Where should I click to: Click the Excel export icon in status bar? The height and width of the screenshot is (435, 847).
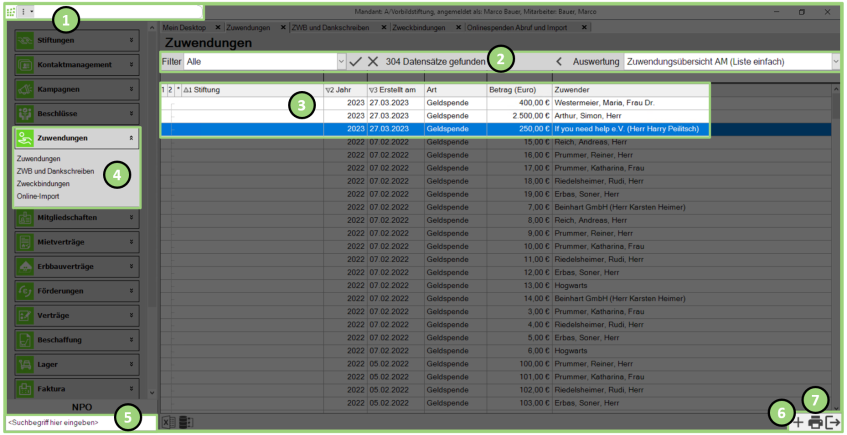tap(167, 422)
